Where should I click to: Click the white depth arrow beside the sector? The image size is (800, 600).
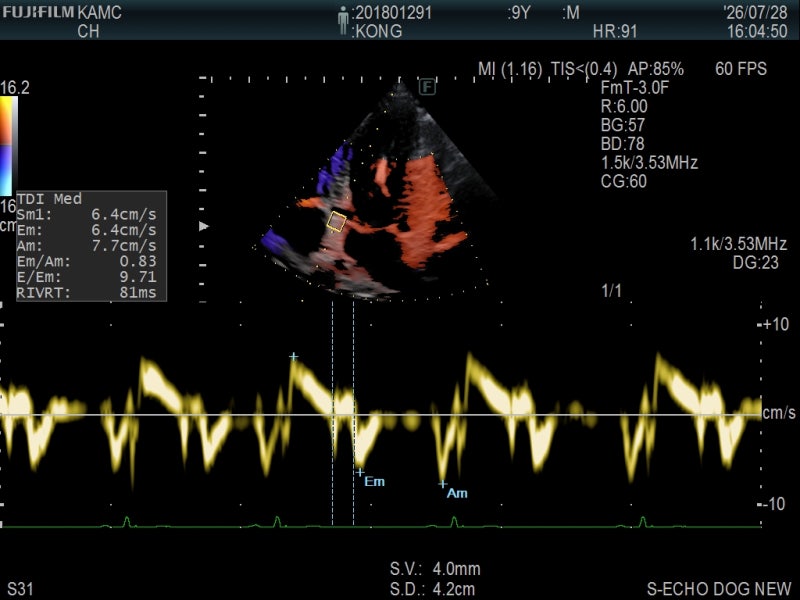[204, 226]
